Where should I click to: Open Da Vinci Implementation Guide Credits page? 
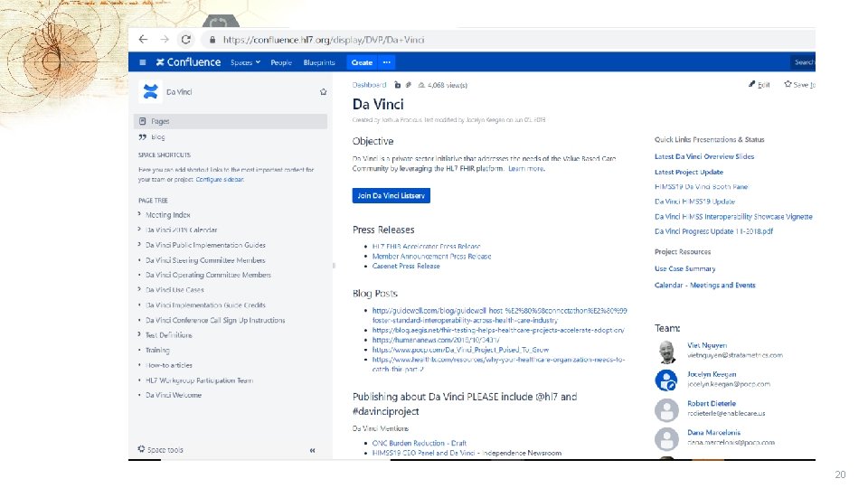pyautogui.click(x=205, y=305)
